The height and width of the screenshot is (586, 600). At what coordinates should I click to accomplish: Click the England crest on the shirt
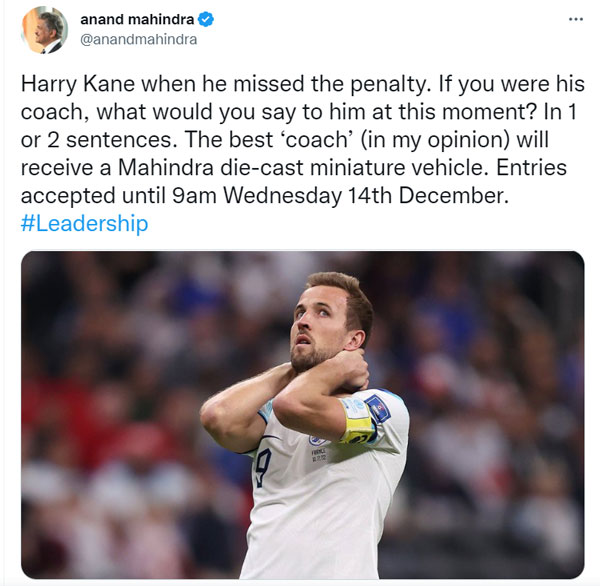(x=316, y=440)
